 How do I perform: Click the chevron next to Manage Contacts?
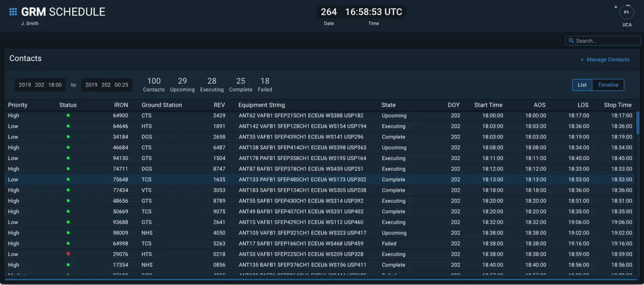pyautogui.click(x=583, y=59)
